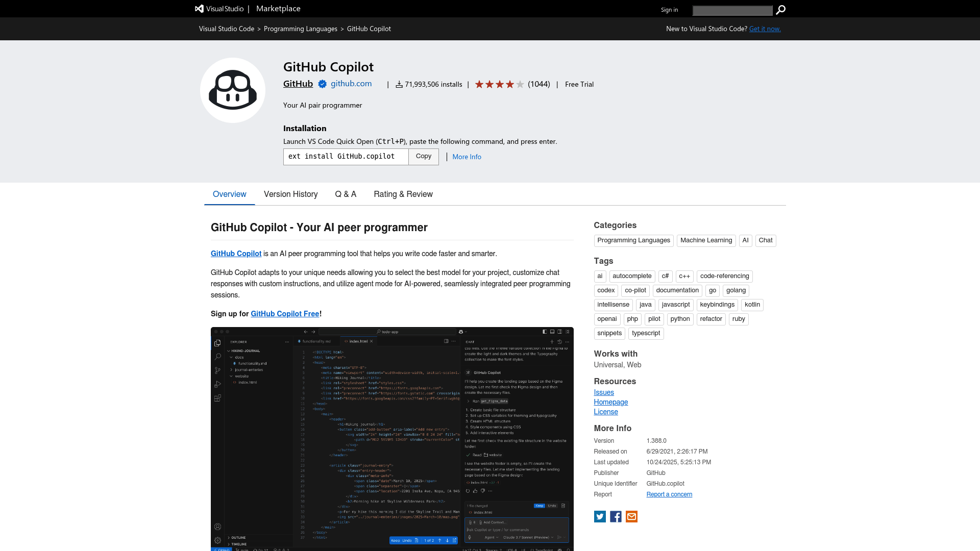980x551 pixels.
Task: Copy the install command with the Copy button
Action: (423, 157)
